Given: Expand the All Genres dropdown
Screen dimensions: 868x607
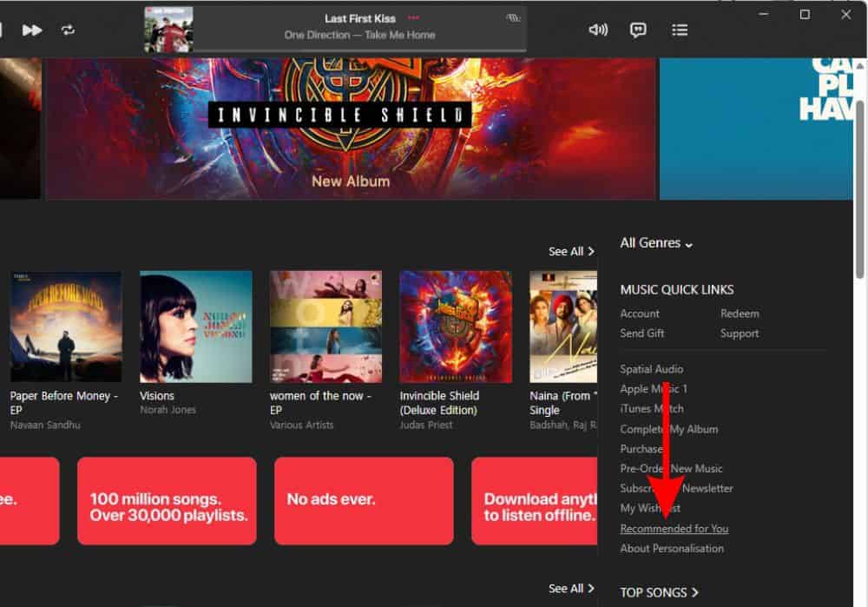Looking at the screenshot, I should pyautogui.click(x=656, y=243).
